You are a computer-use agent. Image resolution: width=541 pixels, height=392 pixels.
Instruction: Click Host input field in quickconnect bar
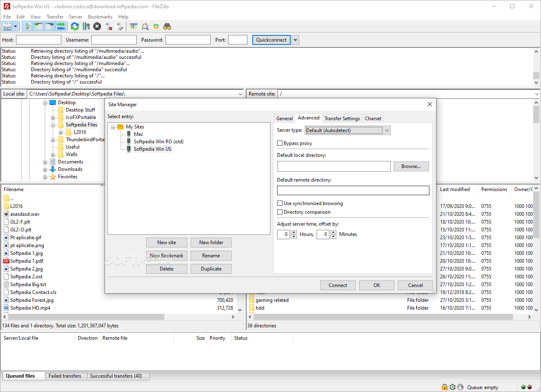39,40
